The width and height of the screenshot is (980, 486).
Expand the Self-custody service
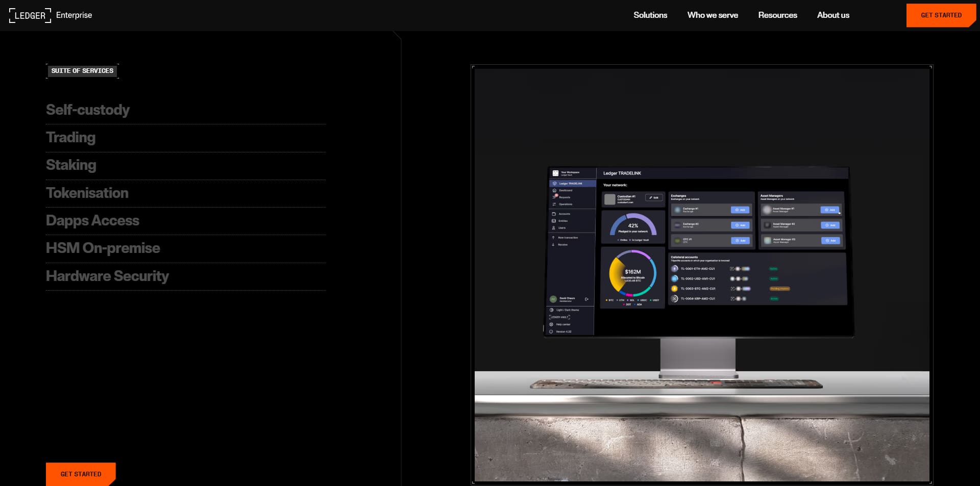point(186,110)
